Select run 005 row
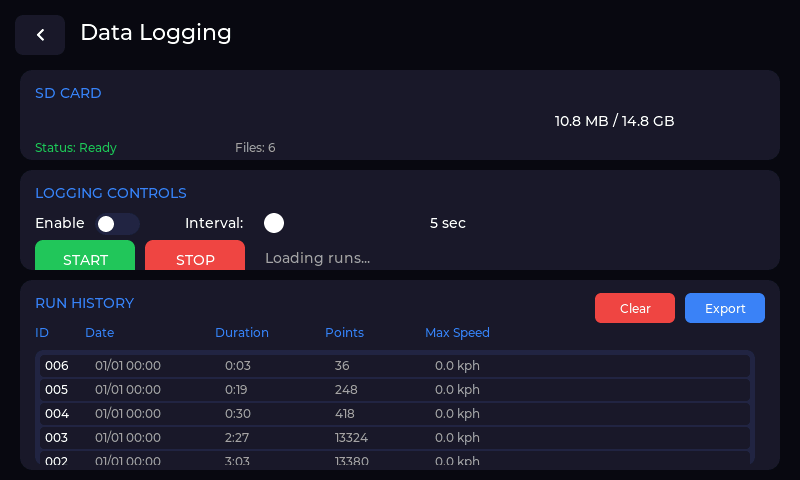The image size is (800, 480). (395, 390)
